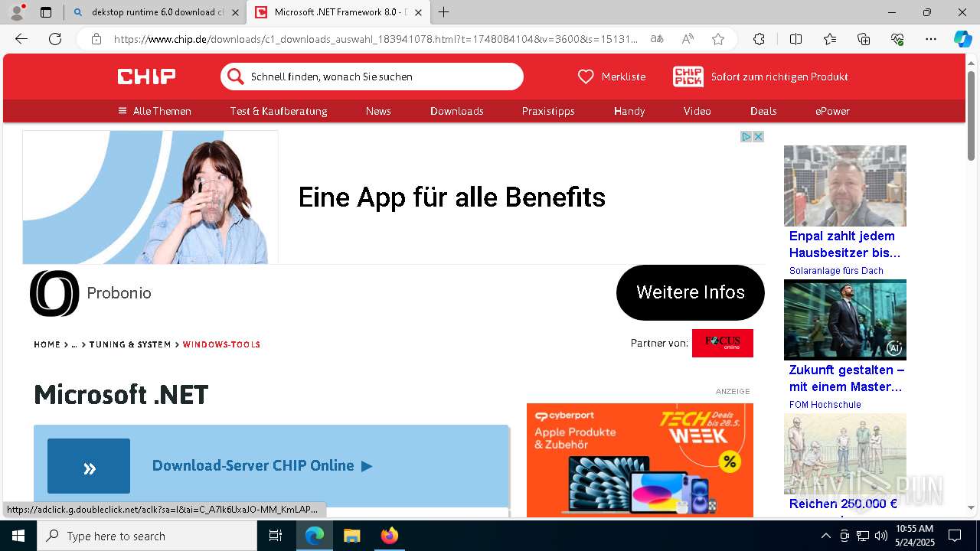Click the FOCUS online partner logo
This screenshot has width=980, height=551.
(723, 343)
